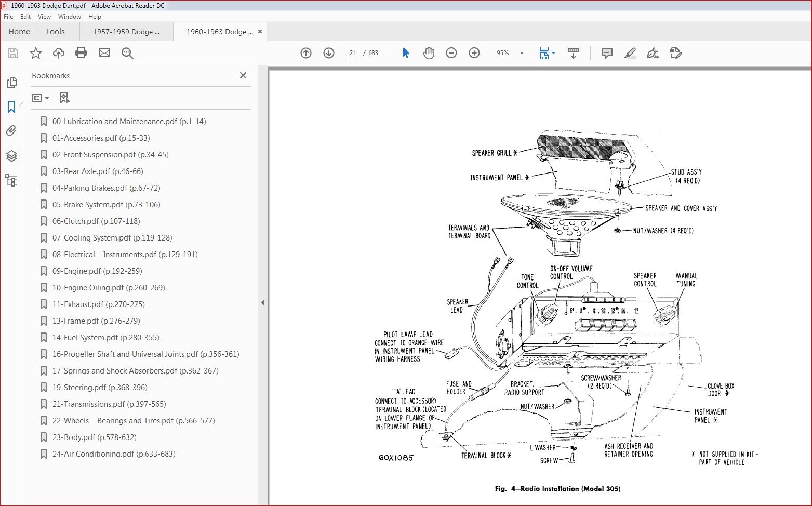Open 04-Parking Brakes bookmark
The width and height of the screenshot is (812, 506).
pos(106,188)
